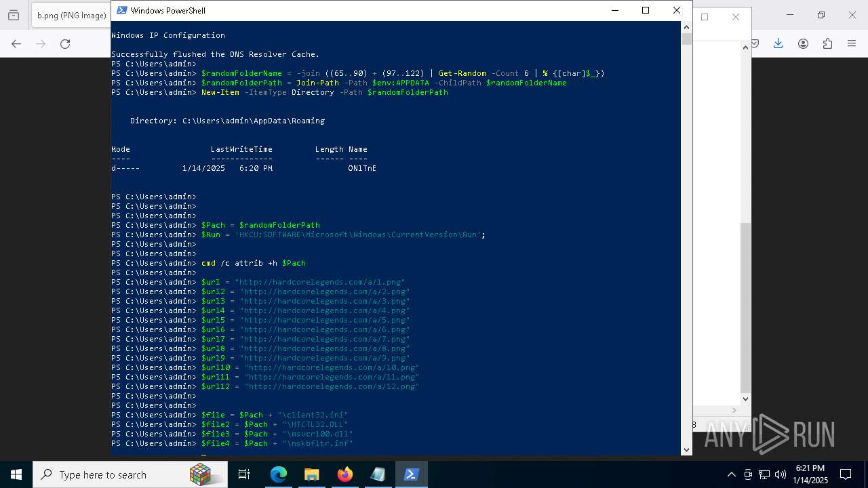Open network tray icon
The width and height of the screenshot is (868, 488).
coord(764,474)
